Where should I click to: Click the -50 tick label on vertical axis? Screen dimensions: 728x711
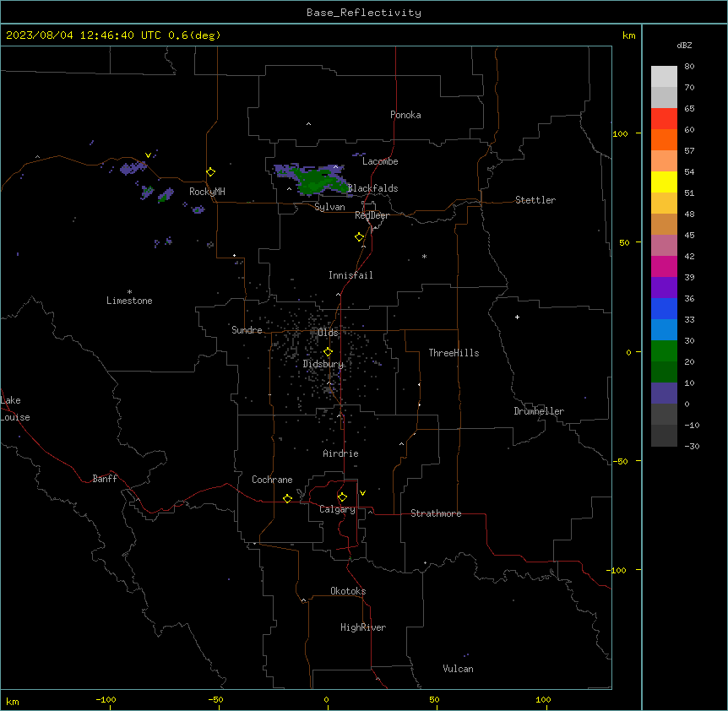pyautogui.click(x=620, y=461)
